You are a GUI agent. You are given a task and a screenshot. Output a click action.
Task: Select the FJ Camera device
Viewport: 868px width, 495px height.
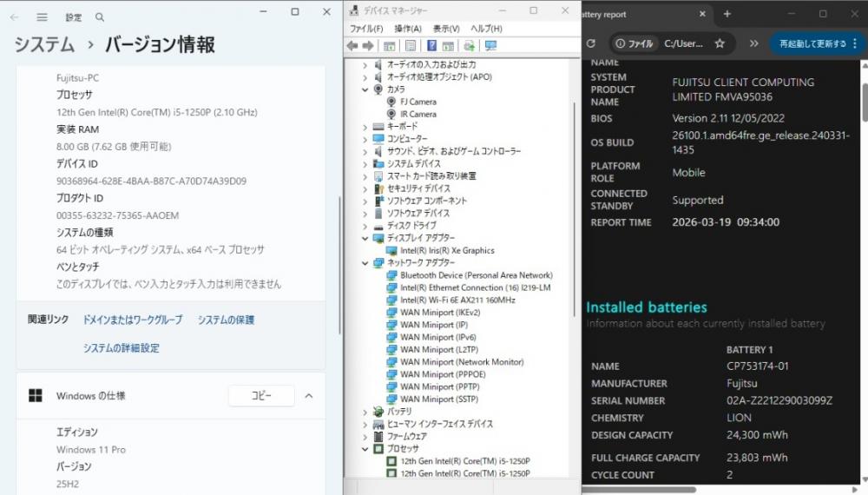click(418, 102)
